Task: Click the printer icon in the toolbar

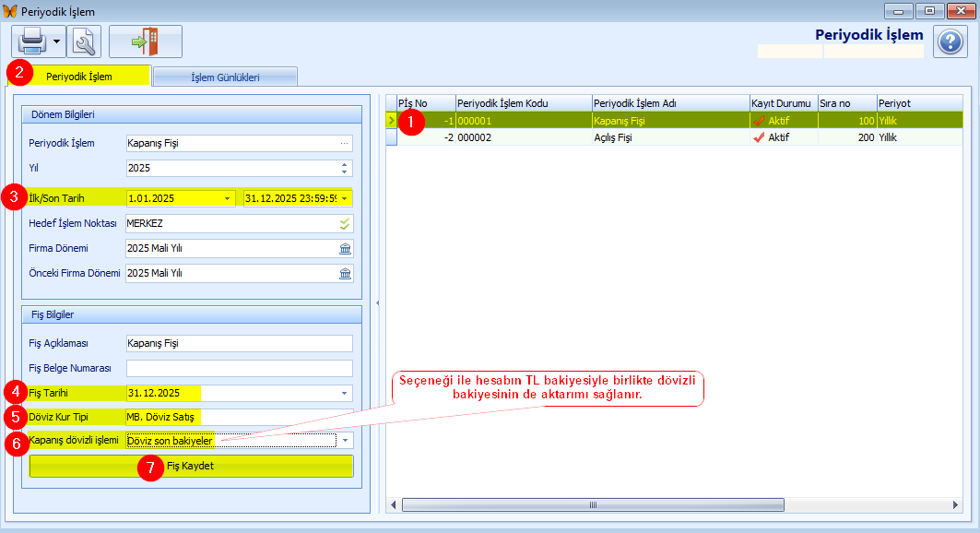Action: click(x=32, y=41)
